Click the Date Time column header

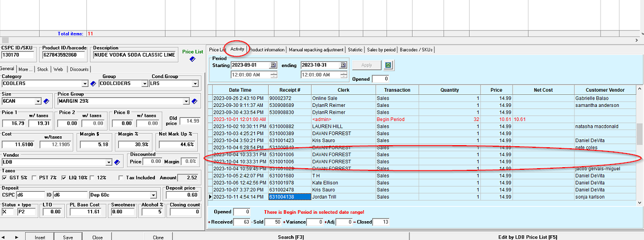[240, 90]
